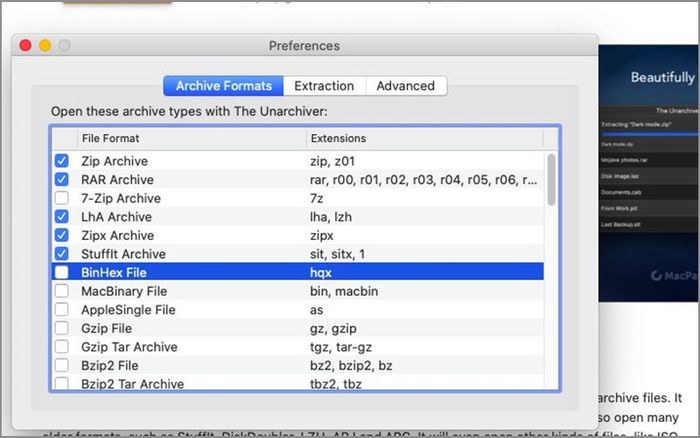700x438 pixels.
Task: Switch to the Extraction tab
Action: coord(324,86)
